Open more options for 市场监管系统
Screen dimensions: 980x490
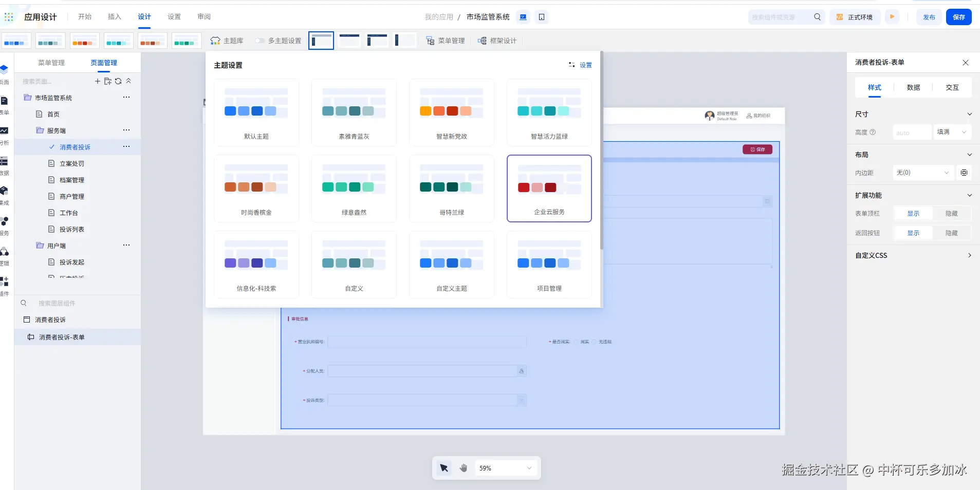(x=126, y=97)
